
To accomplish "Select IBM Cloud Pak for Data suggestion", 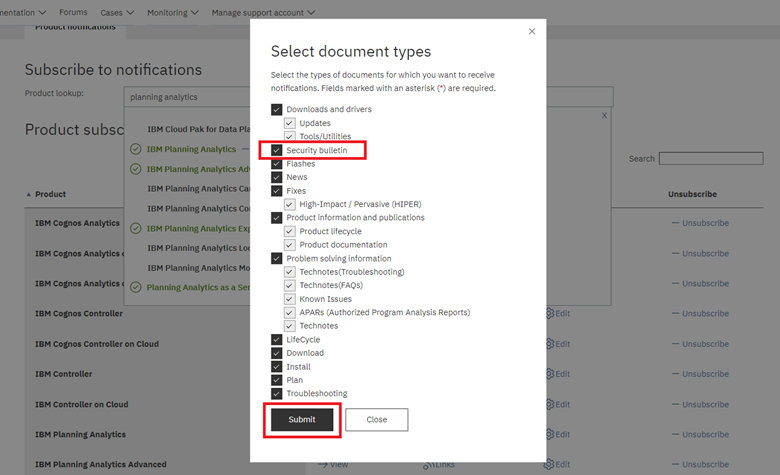I will click(198, 129).
